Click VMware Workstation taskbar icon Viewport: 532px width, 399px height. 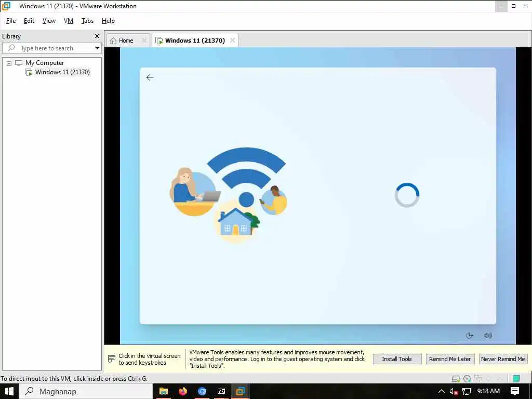(x=240, y=392)
